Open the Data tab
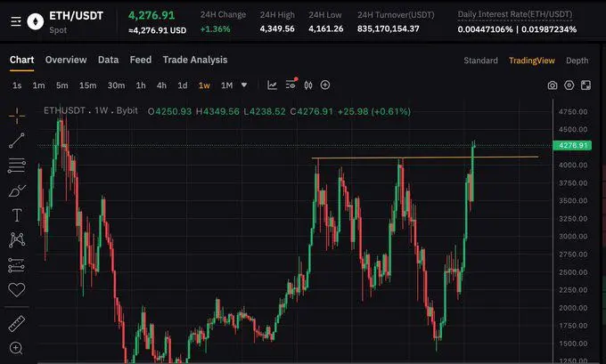 (x=108, y=60)
